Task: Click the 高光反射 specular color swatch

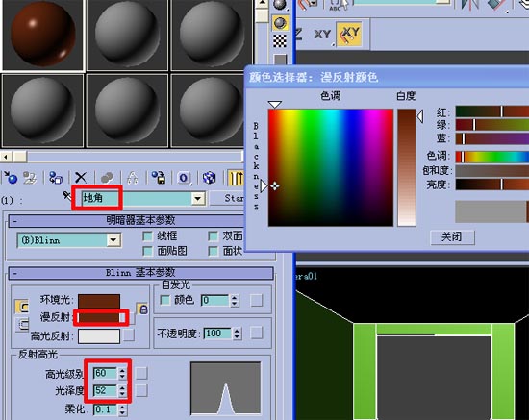Action: coord(99,336)
